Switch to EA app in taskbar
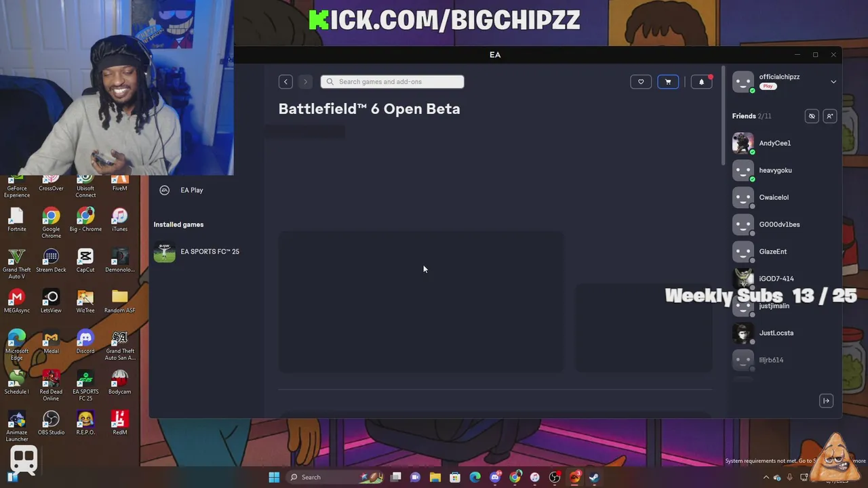868x488 pixels. point(574,477)
